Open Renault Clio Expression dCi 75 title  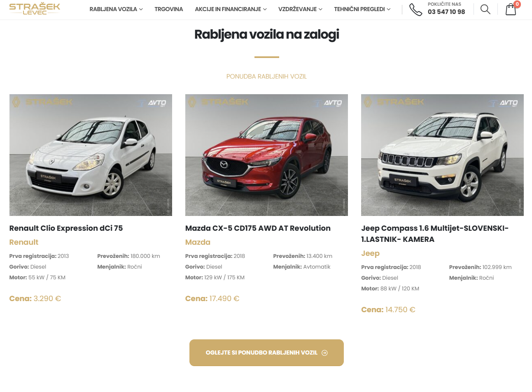66,228
